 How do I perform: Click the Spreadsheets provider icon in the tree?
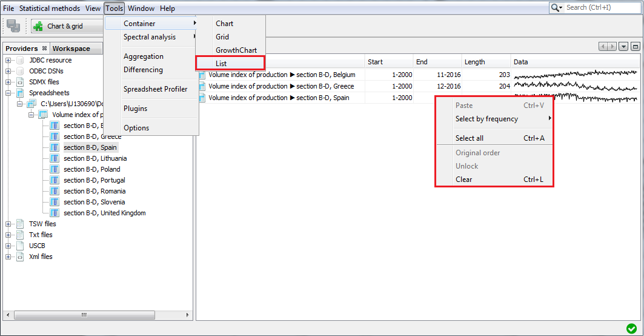point(21,93)
